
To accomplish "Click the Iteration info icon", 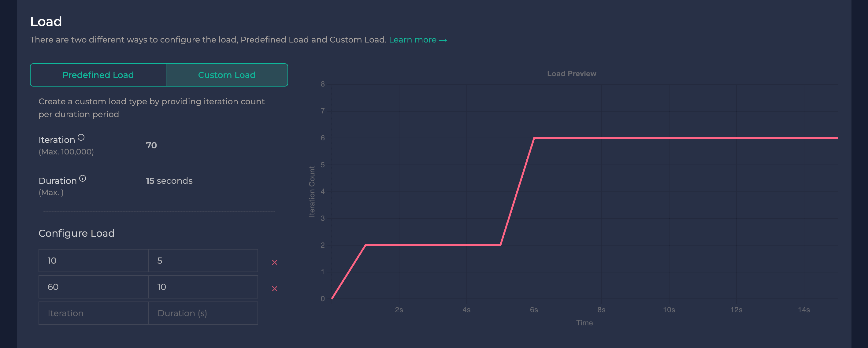I will (82, 137).
